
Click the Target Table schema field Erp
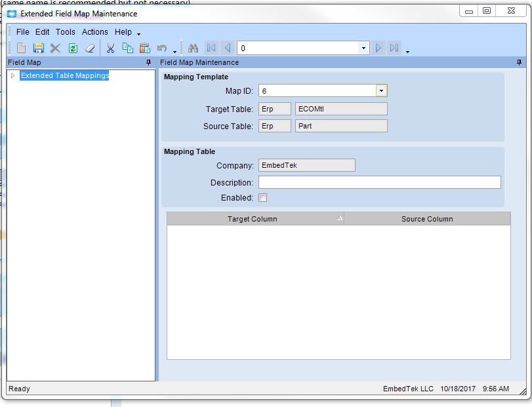[x=274, y=109]
